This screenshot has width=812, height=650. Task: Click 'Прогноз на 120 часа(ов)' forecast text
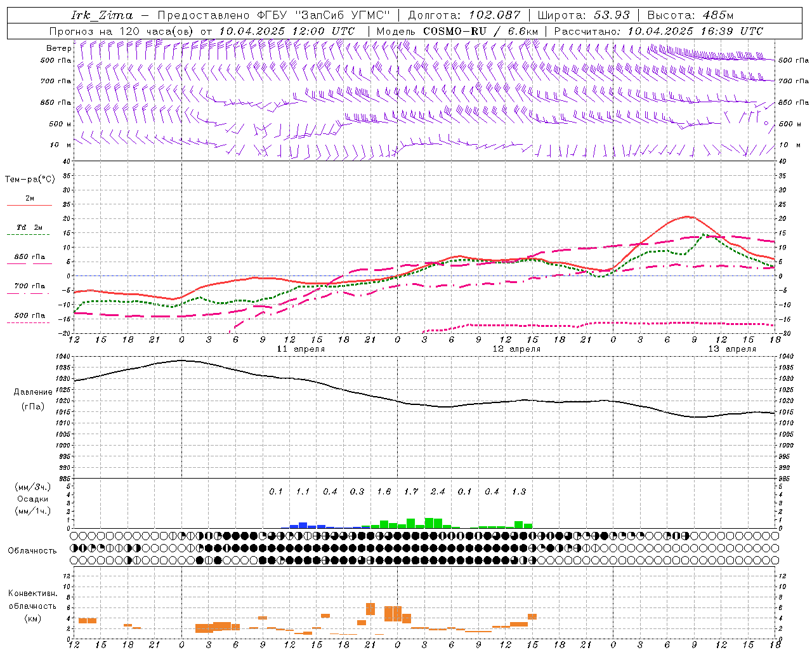[122, 31]
